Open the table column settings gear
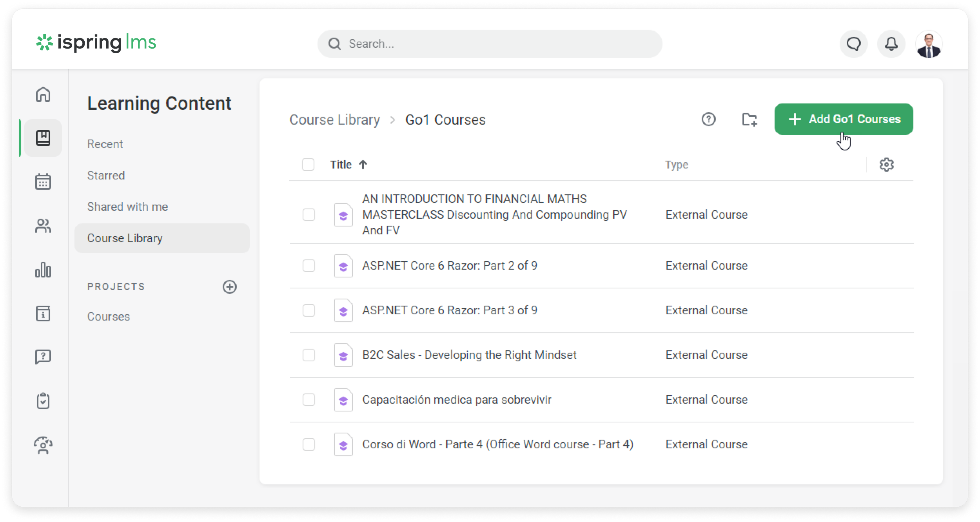 coord(886,165)
